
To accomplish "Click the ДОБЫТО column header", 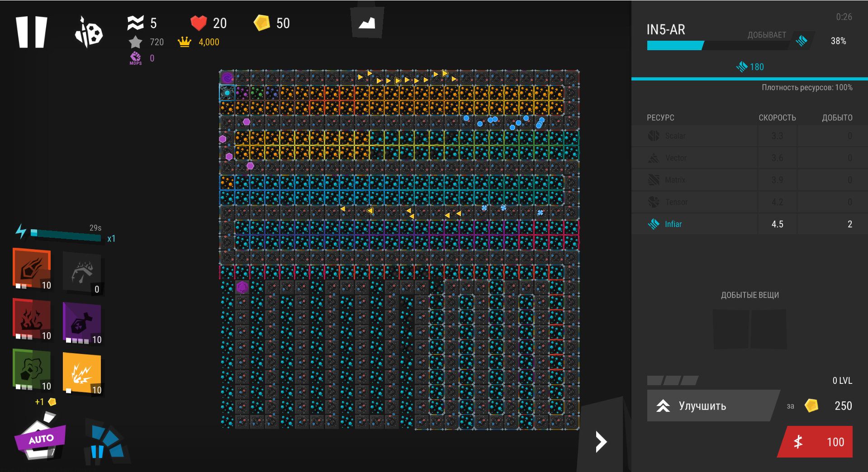I will click(x=837, y=118).
